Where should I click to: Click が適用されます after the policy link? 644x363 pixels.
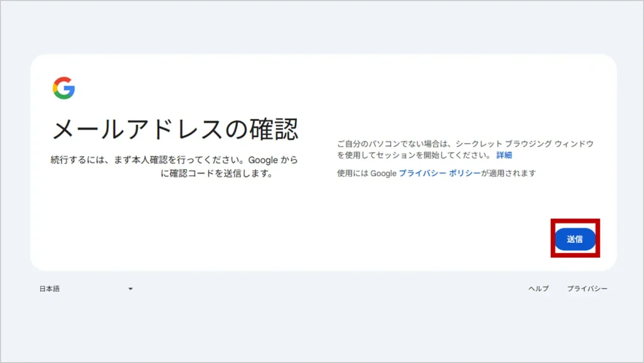point(509,173)
